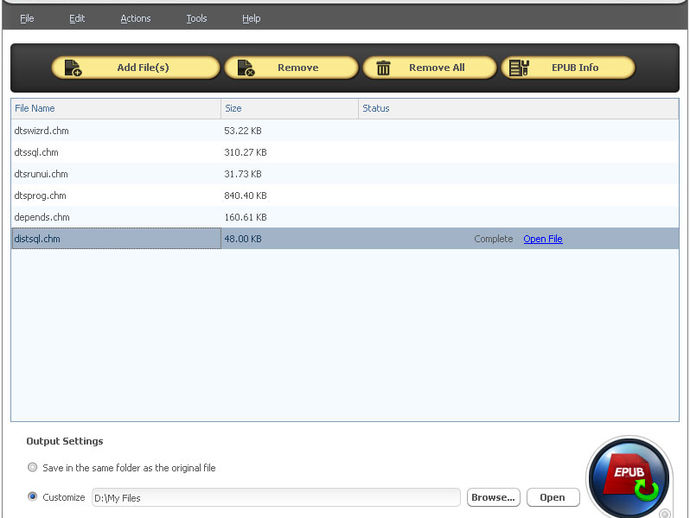Select the dtsprog.chm row
The width and height of the screenshot is (690, 518).
345,195
